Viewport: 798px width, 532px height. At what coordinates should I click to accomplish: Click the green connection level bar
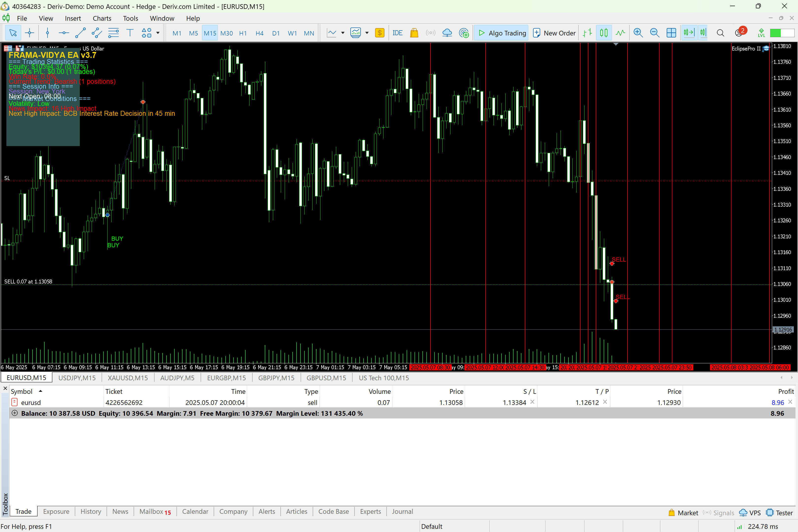click(782, 33)
